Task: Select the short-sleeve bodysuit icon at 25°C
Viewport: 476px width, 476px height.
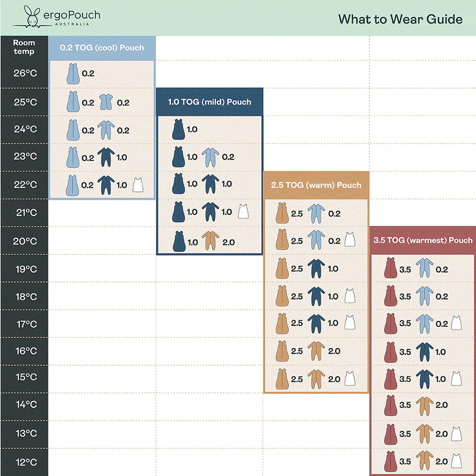Action: coord(106,103)
